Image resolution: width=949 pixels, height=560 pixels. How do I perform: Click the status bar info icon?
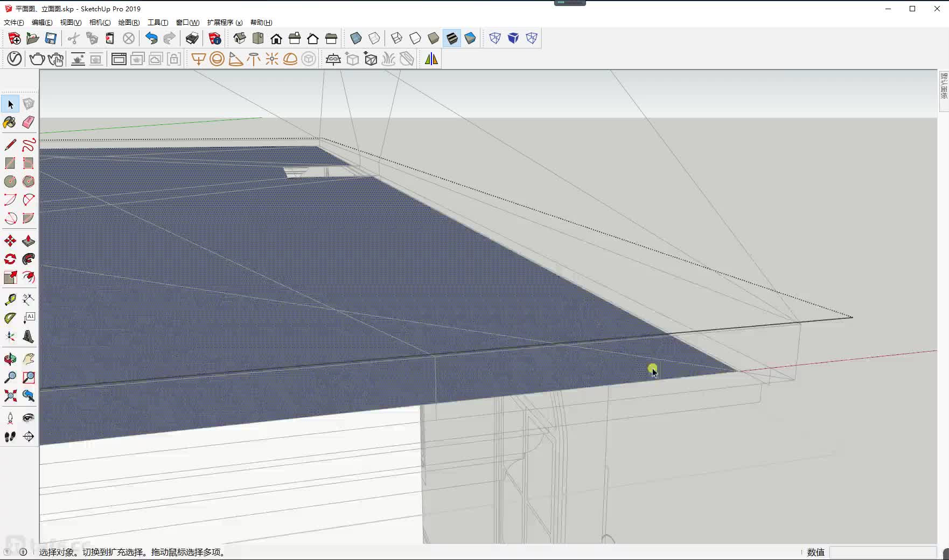point(23,552)
